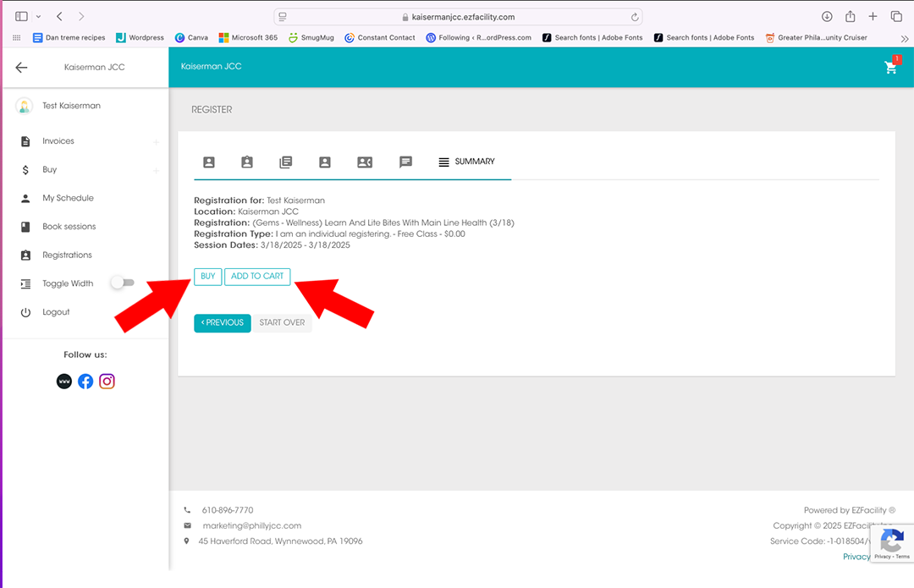This screenshot has width=914, height=588.
Task: Reload page using the address bar refresh icon
Action: click(634, 17)
